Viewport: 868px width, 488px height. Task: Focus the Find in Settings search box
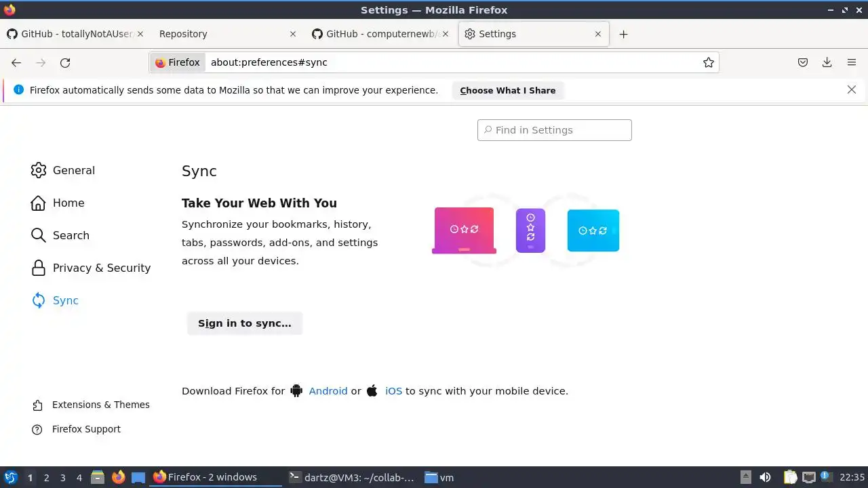click(x=555, y=130)
